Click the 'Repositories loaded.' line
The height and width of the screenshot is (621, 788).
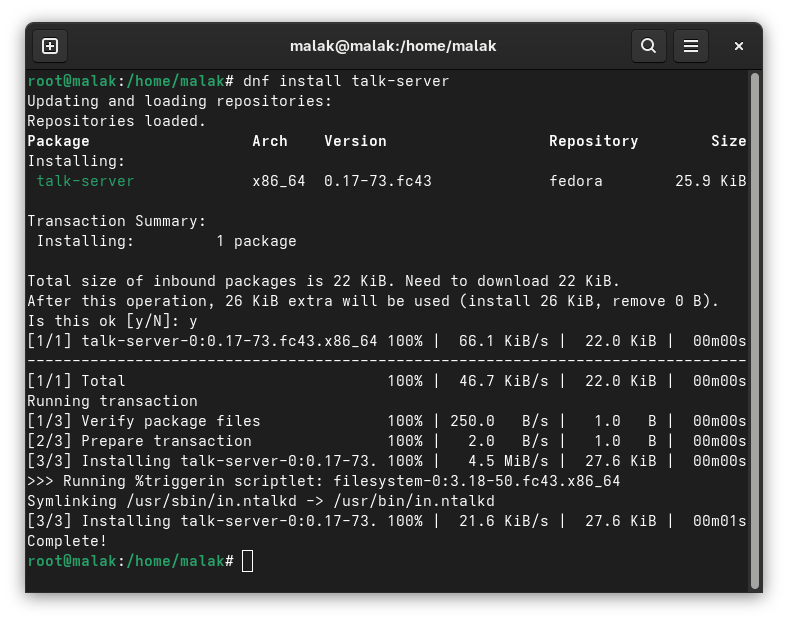pyautogui.click(x=116, y=121)
